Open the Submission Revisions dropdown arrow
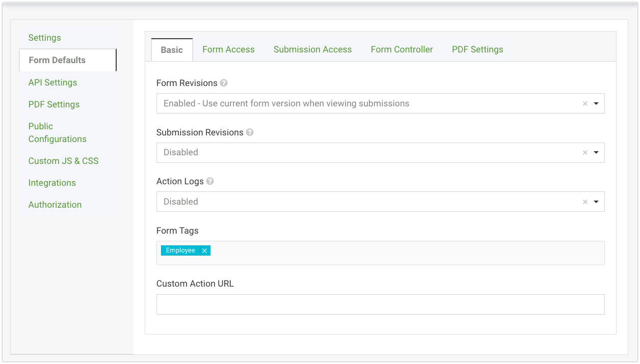This screenshot has width=640, height=364. click(596, 153)
